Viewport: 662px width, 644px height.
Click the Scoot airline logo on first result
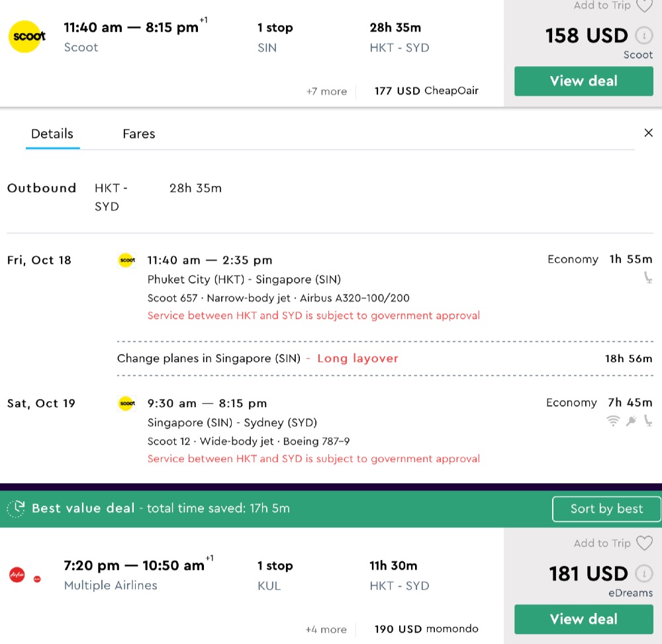pos(28,37)
